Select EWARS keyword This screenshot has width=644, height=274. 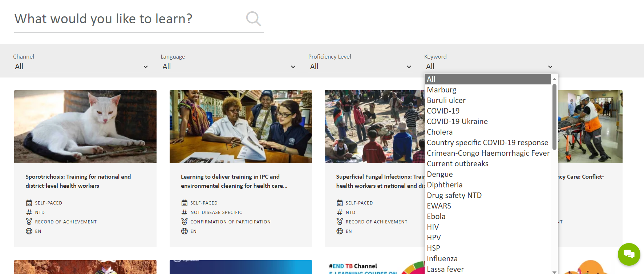point(488,206)
